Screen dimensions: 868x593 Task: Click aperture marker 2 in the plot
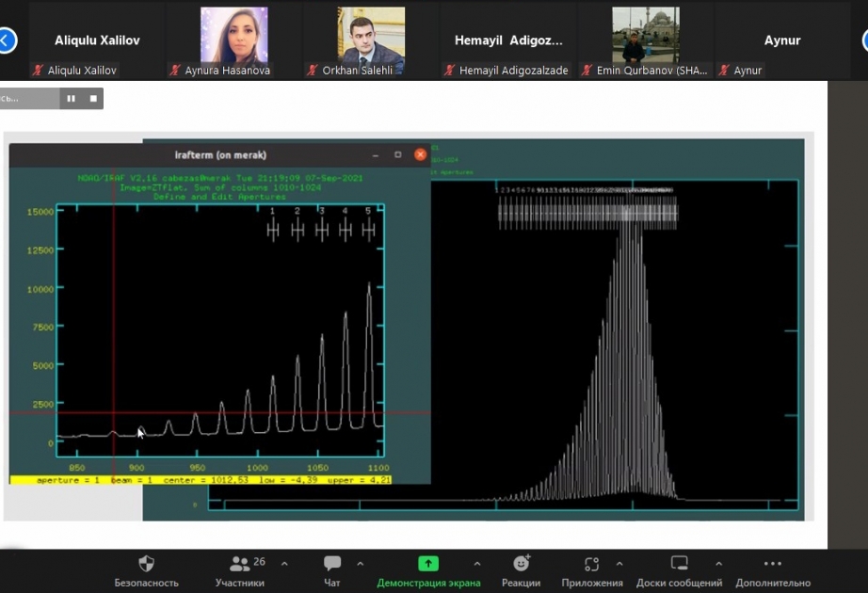(x=297, y=229)
